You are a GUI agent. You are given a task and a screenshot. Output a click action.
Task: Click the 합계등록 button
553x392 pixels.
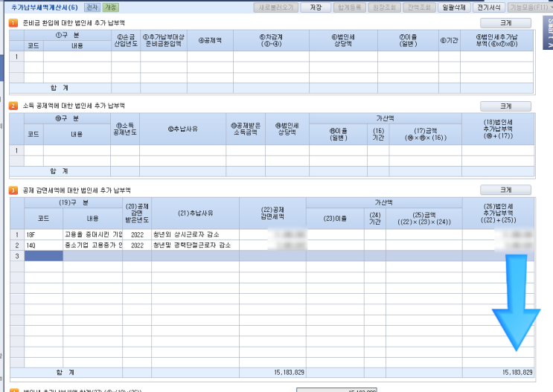click(349, 7)
